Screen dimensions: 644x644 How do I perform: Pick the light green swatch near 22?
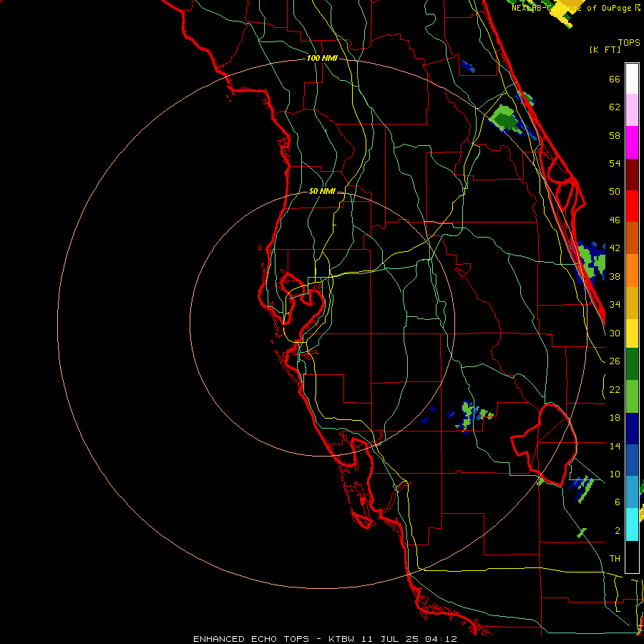tap(632, 396)
